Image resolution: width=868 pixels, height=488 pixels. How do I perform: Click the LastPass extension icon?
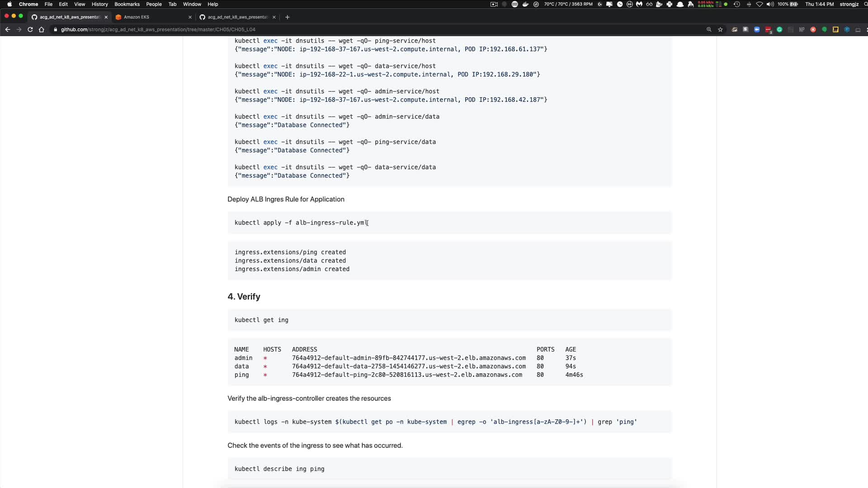(768, 29)
